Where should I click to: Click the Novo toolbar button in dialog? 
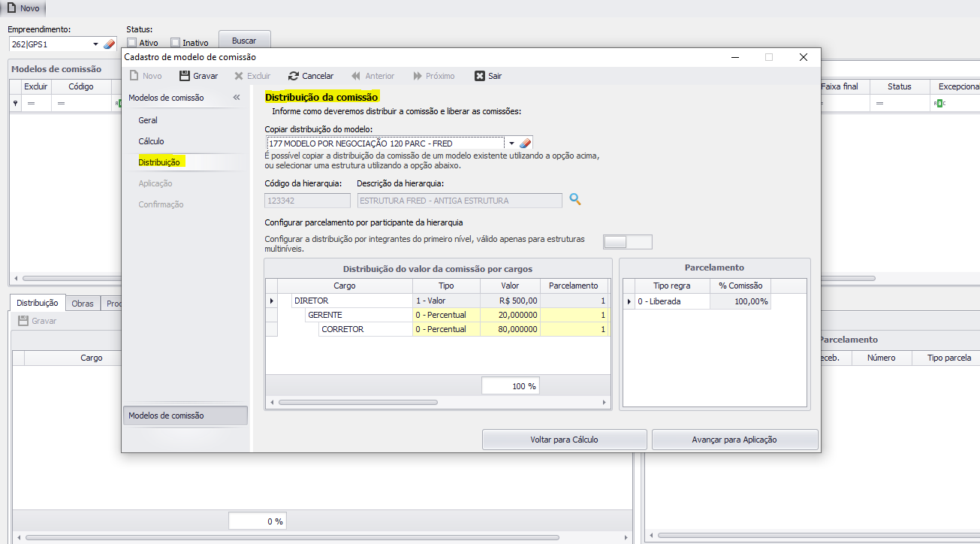[x=146, y=76]
